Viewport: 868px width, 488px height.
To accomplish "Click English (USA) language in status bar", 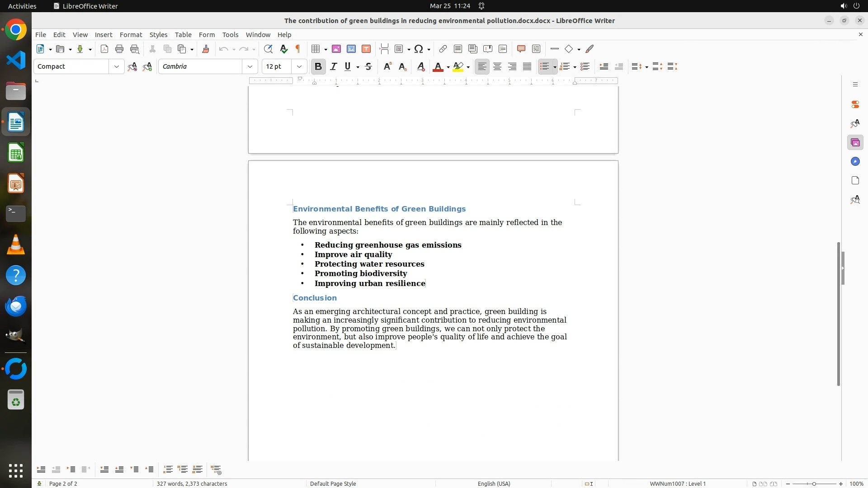I will tap(494, 483).
